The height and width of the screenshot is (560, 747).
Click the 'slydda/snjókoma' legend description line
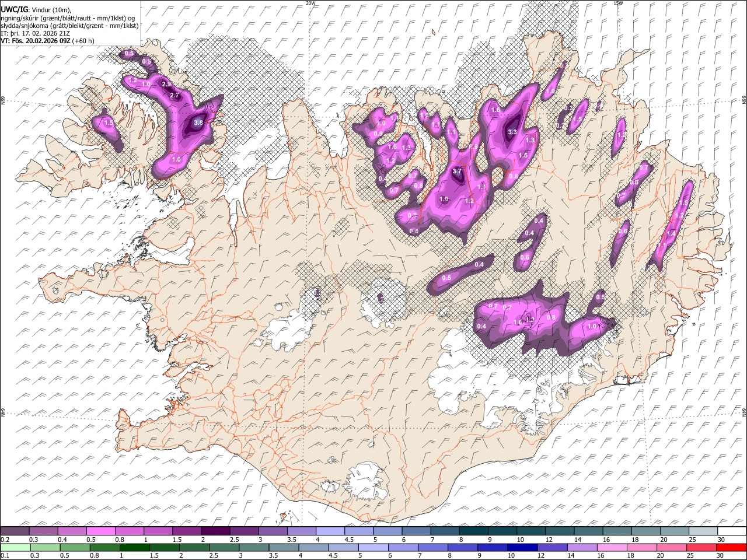70,26
